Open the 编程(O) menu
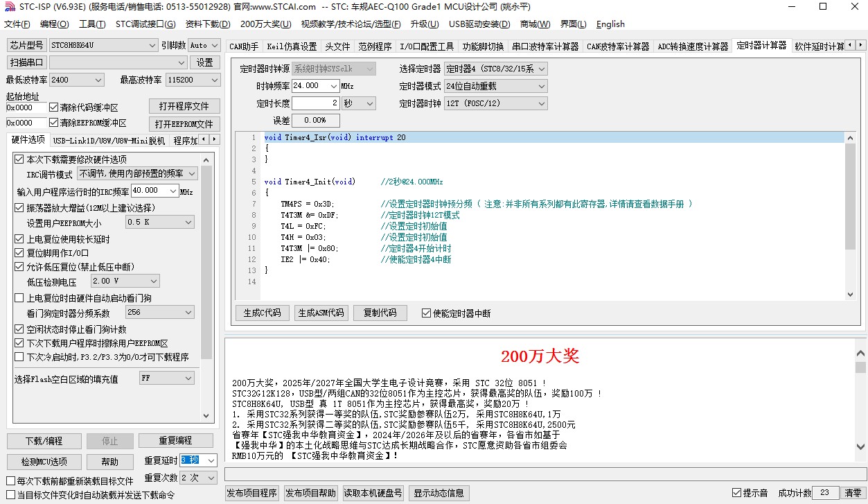The image size is (868, 504). (x=55, y=24)
